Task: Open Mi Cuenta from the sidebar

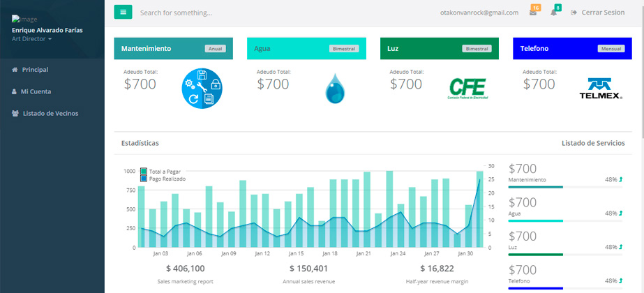Action: tap(36, 91)
